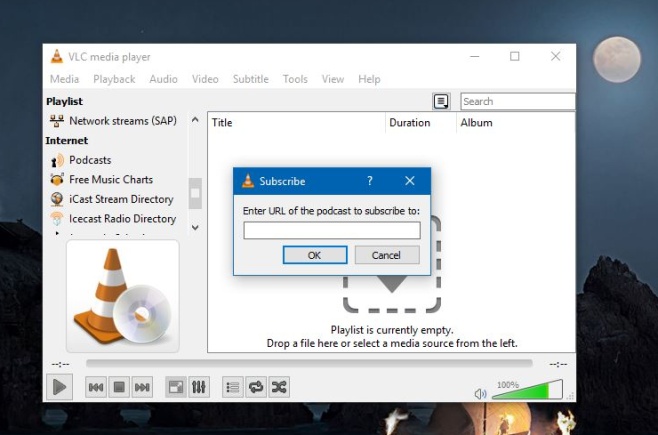This screenshot has width=658, height=435.
Task: Open the Video menu
Action: click(205, 79)
